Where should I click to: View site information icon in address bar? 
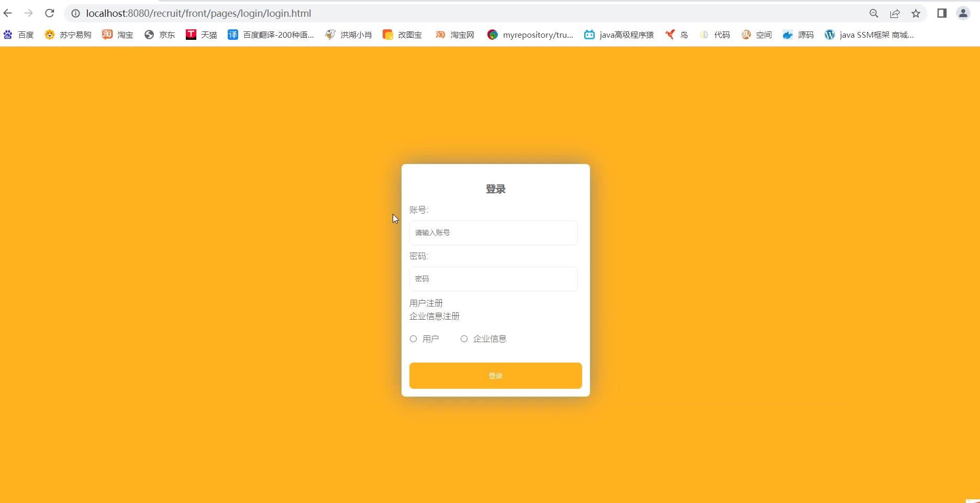(76, 13)
